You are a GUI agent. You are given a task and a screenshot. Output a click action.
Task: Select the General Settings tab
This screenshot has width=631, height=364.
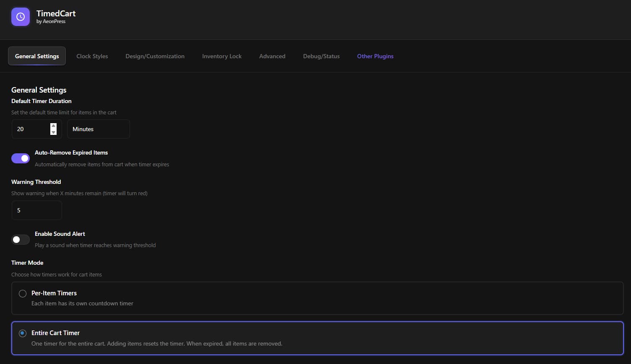pyautogui.click(x=36, y=56)
